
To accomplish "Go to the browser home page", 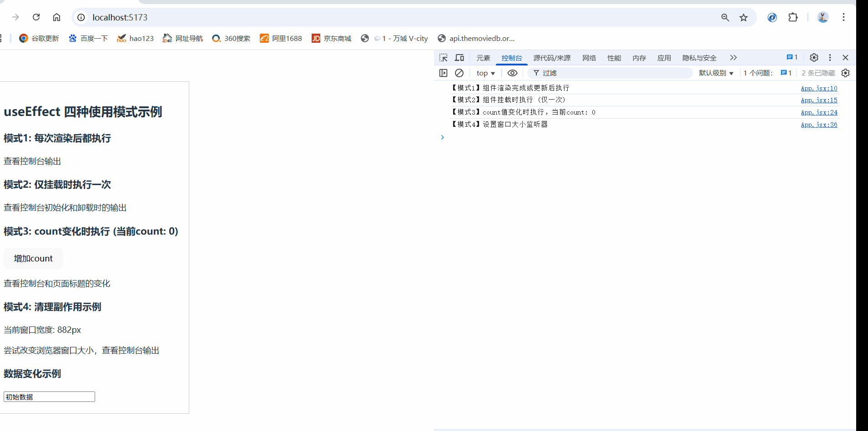I will pyautogui.click(x=56, y=17).
